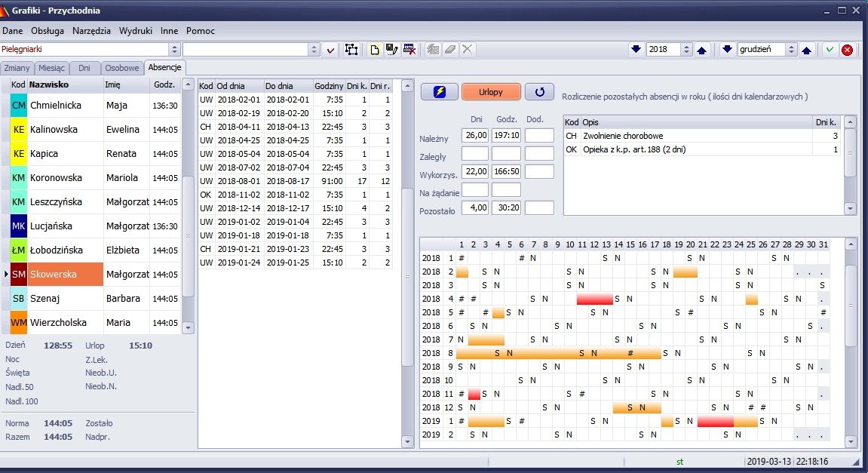Click the grayed X cancel toolbar icon
This screenshot has width=868, height=473.
(468, 49)
